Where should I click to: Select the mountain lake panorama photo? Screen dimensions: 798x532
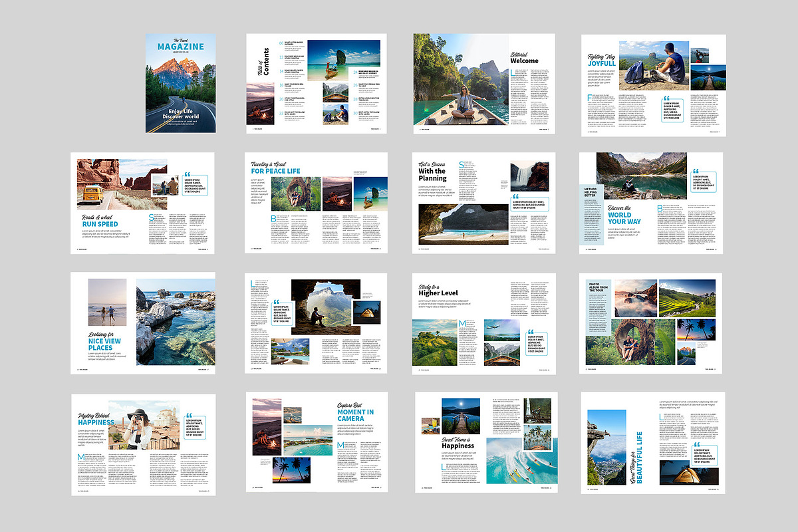(x=641, y=174)
